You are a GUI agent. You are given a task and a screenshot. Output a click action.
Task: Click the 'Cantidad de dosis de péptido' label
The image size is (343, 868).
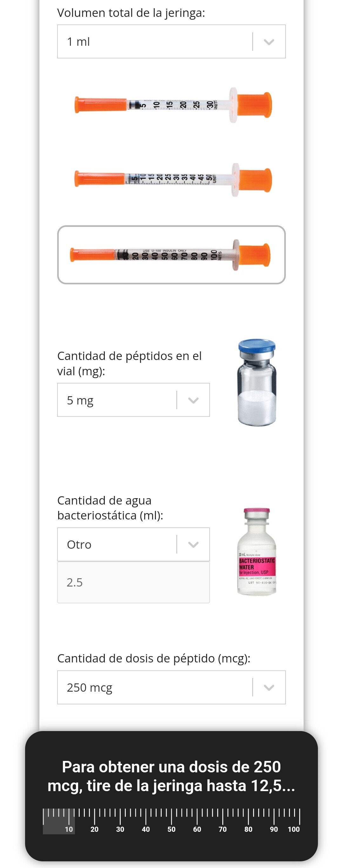click(x=154, y=658)
